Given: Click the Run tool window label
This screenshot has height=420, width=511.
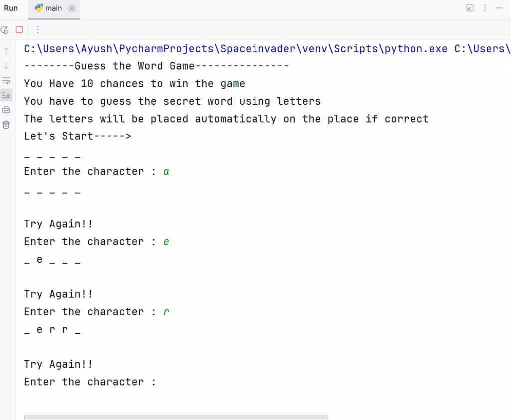Looking at the screenshot, I should (11, 8).
